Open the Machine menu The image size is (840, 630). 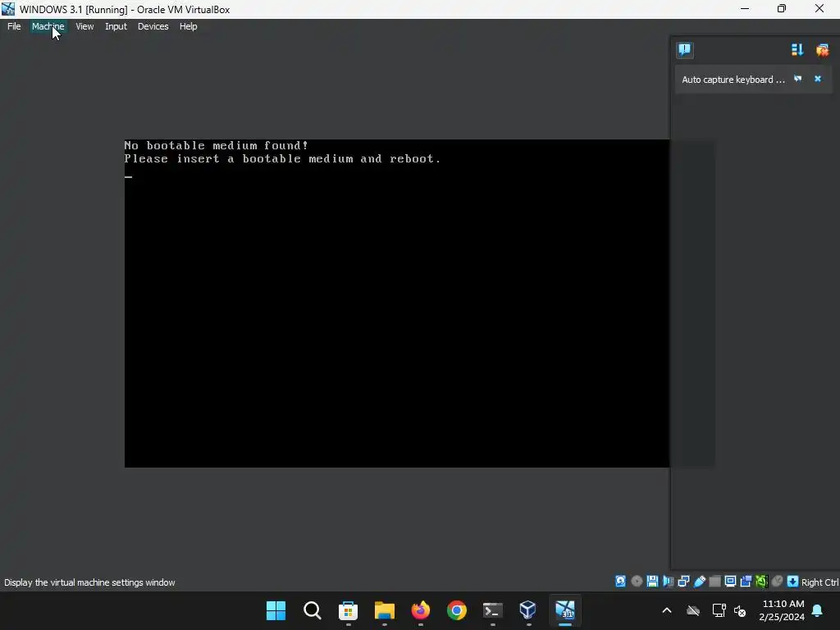48,26
